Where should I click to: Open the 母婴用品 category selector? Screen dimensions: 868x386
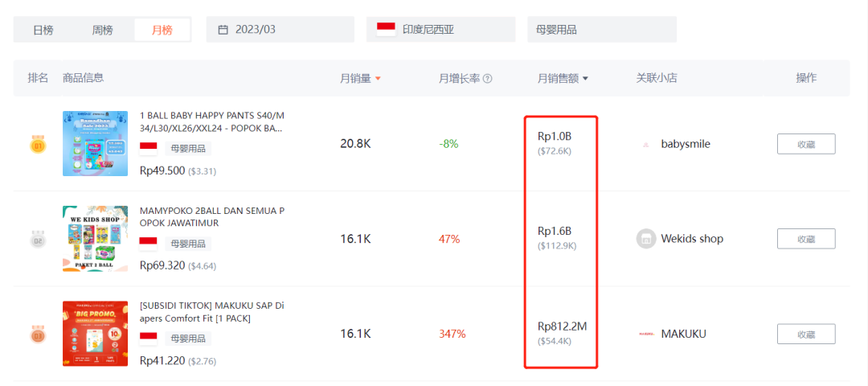[x=601, y=30]
